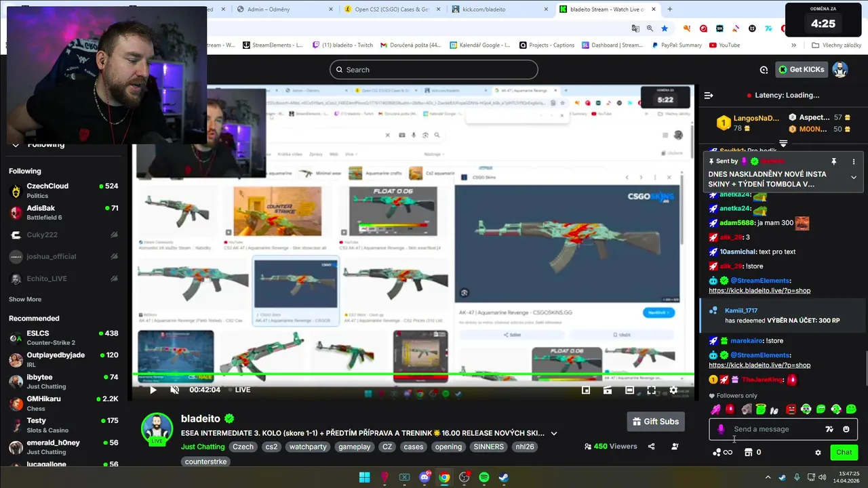Open Spotify from the taskbar
The image size is (868, 488).
click(x=484, y=477)
